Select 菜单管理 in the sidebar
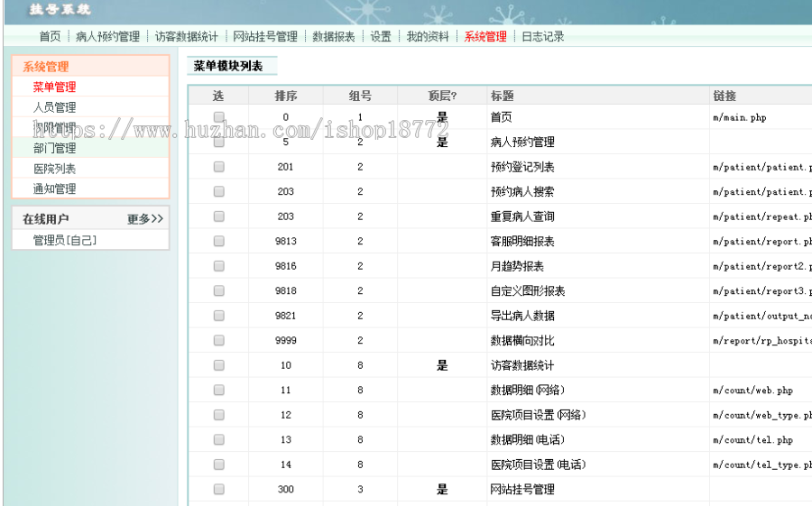812x506 pixels. pyautogui.click(x=54, y=87)
